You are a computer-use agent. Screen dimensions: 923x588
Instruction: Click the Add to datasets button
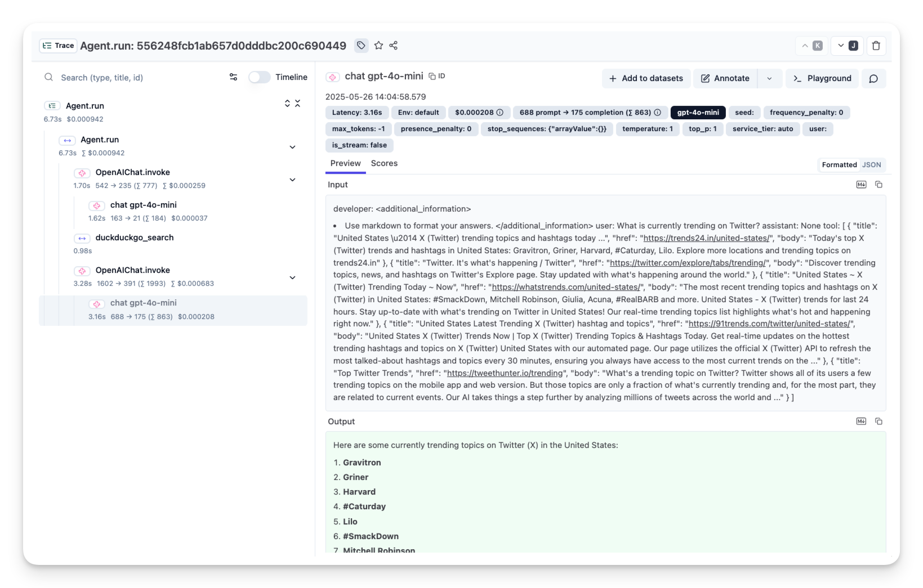coord(646,78)
